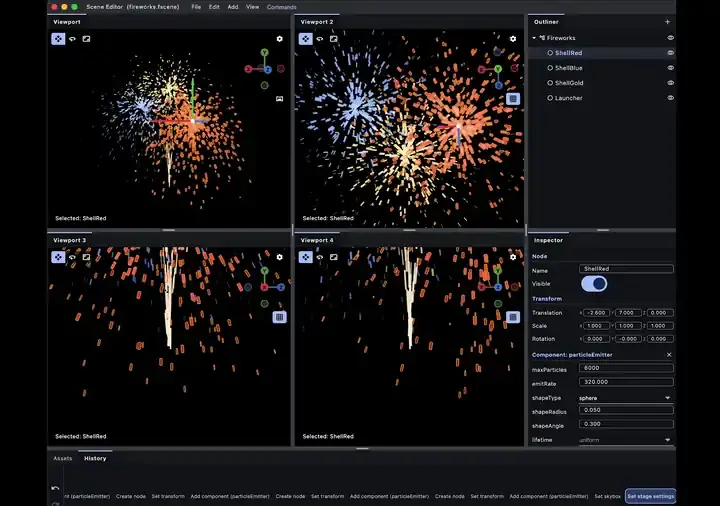Click the shapeAngle field showing 0.300
The height and width of the screenshot is (506, 720).
point(626,424)
